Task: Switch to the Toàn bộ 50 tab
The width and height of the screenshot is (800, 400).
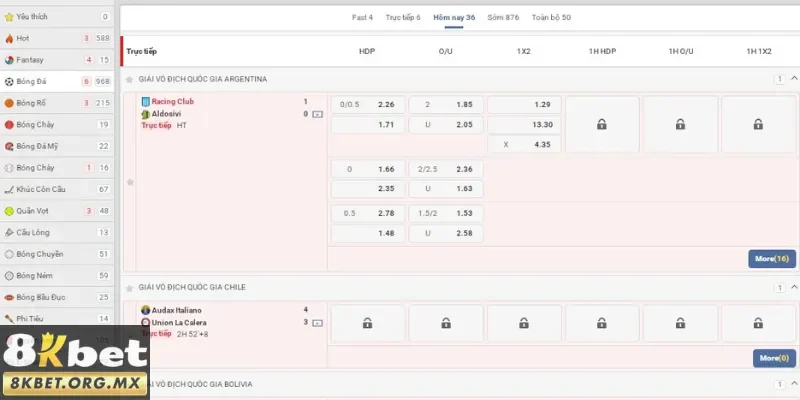Action: coord(551,18)
